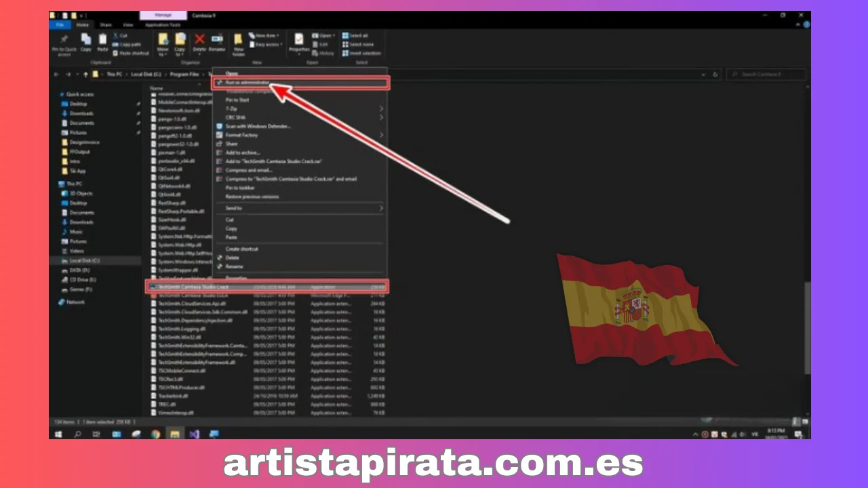This screenshot has width=868, height=488.
Task: Expand the 7-Zip submenu
Action: 300,108
